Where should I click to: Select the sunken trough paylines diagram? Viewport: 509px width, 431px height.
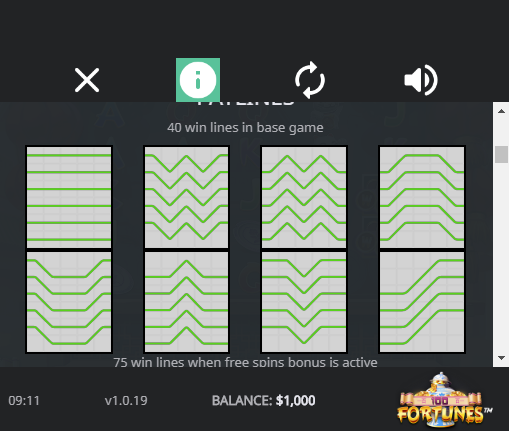[x=69, y=302]
